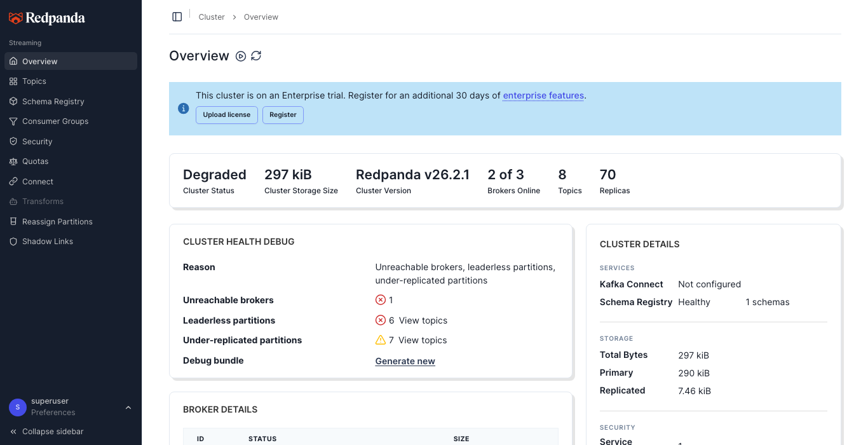The width and height of the screenshot is (868, 445).
Task: Click the info icon in trial banner
Action: tap(184, 109)
